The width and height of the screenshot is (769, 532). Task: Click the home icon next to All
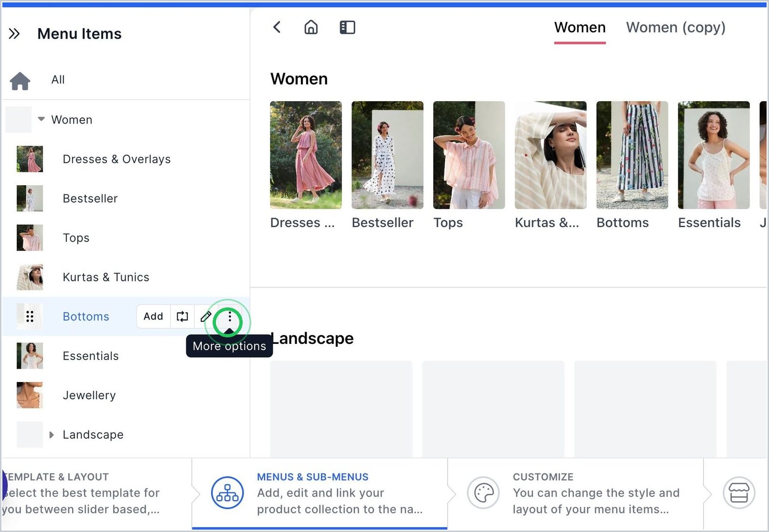click(20, 80)
